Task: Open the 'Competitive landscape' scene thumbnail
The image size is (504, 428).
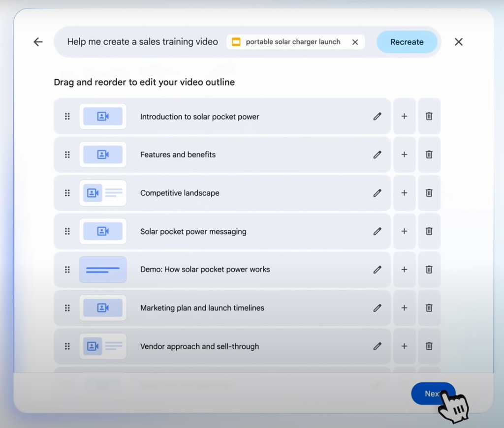Action: [x=103, y=193]
